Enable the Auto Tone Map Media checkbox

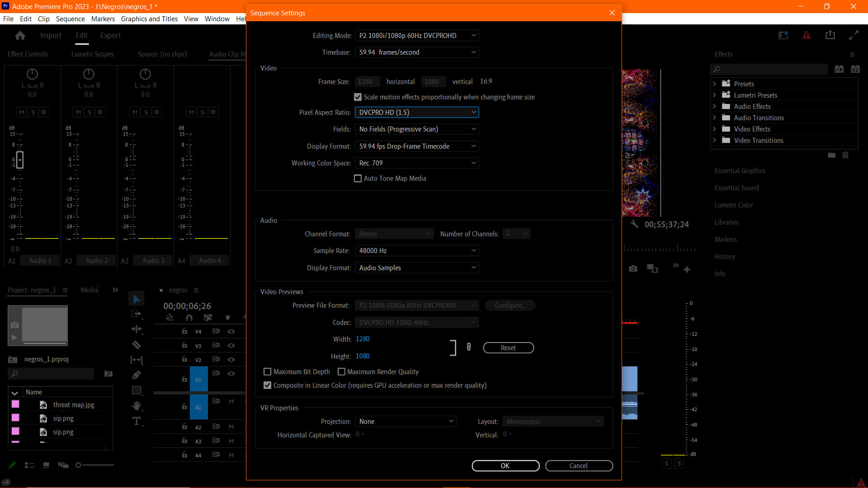358,178
